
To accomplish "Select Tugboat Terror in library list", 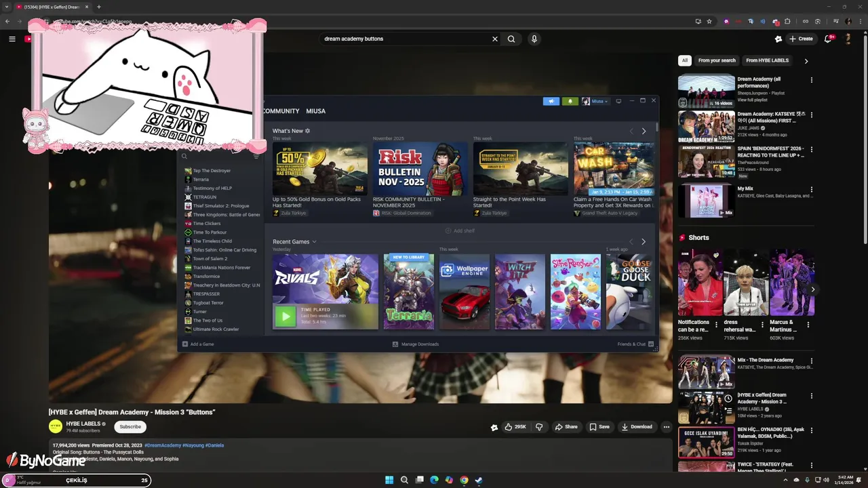I will (x=208, y=303).
